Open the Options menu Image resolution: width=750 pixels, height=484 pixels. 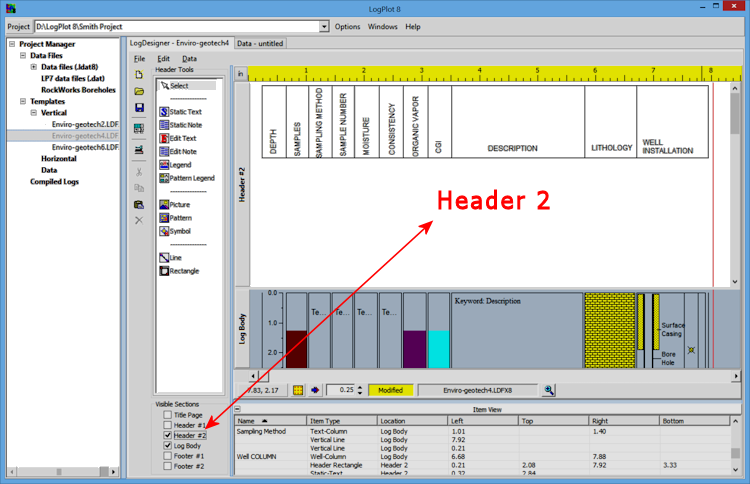(347, 26)
